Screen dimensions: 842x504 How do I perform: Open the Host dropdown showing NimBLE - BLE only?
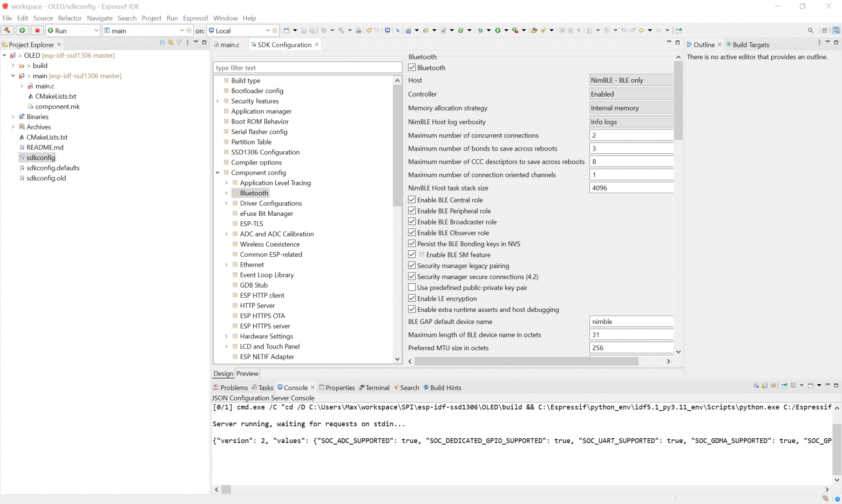tap(631, 80)
